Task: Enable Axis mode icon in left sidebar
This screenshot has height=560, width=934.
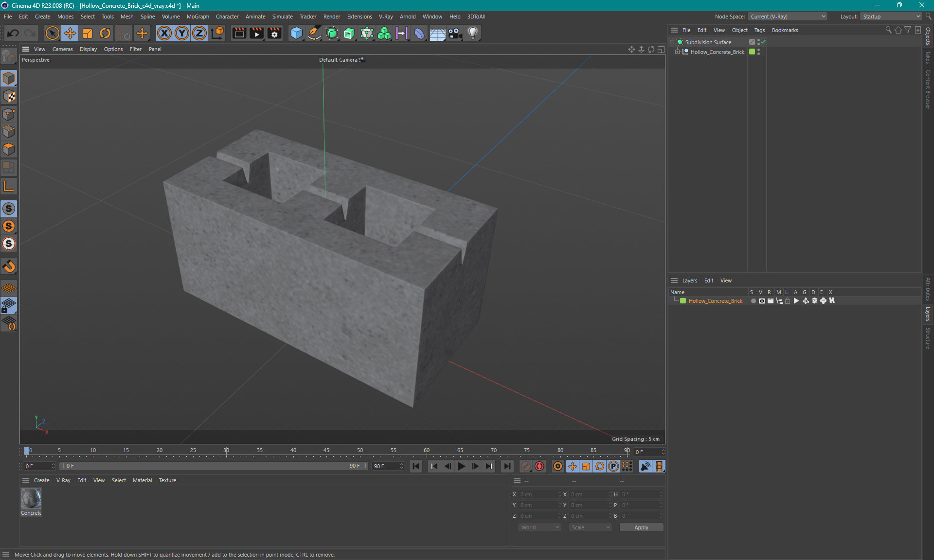Action: click(x=9, y=186)
